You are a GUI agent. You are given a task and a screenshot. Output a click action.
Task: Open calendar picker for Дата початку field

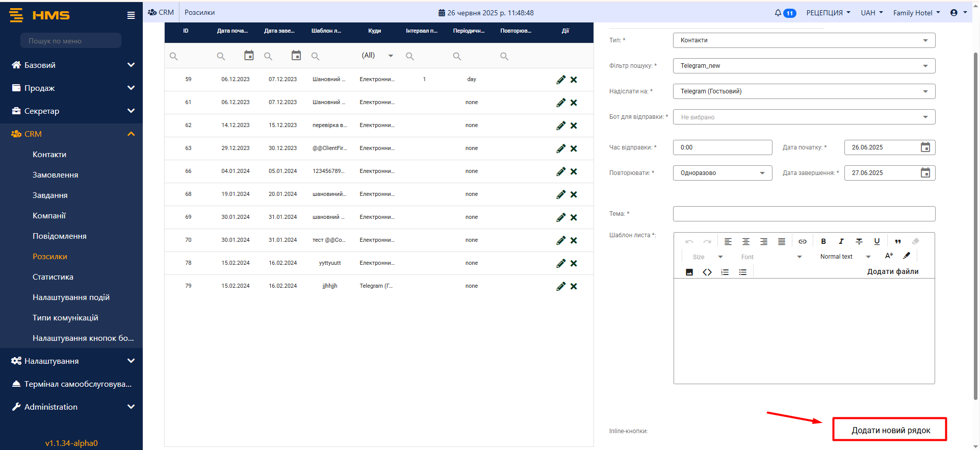pyautogui.click(x=925, y=147)
